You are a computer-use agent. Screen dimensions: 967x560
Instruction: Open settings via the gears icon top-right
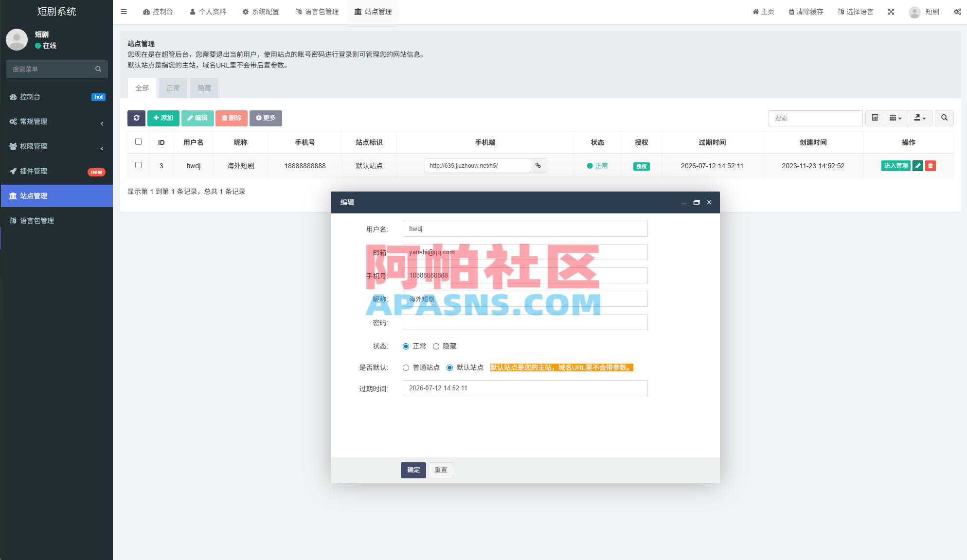(x=957, y=11)
